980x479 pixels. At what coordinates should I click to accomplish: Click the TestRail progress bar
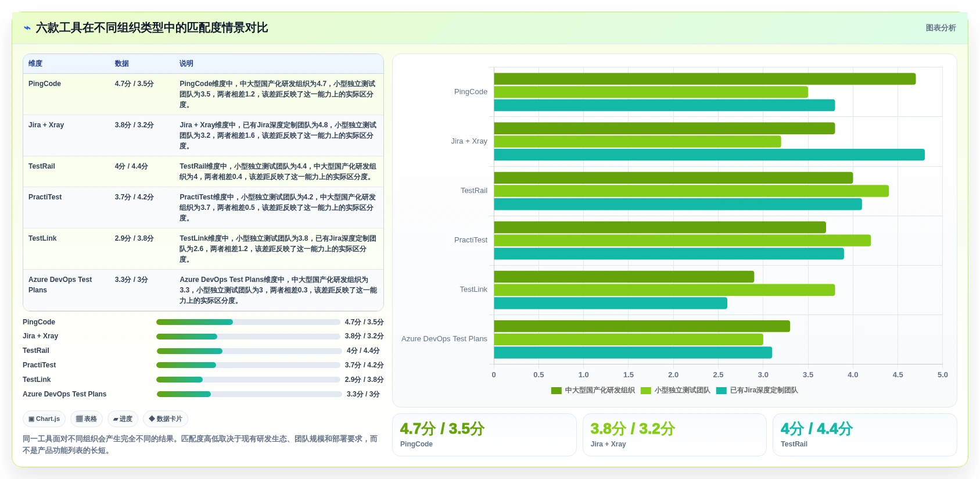tap(249, 351)
